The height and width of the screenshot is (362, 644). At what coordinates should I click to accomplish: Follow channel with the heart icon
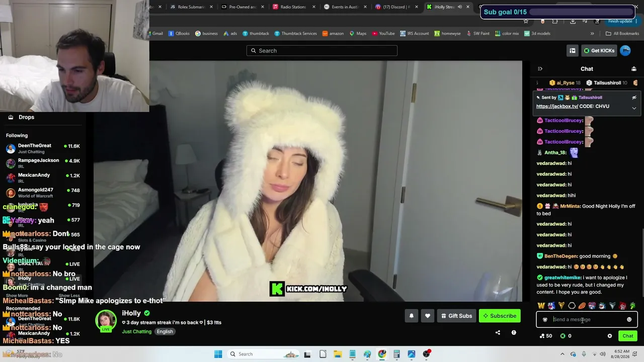point(428,316)
